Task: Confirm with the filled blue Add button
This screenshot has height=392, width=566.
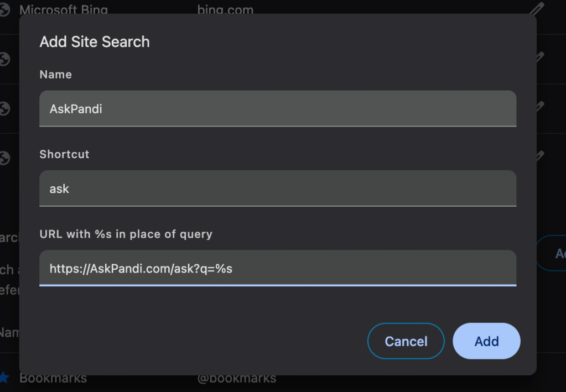Action: [486, 341]
